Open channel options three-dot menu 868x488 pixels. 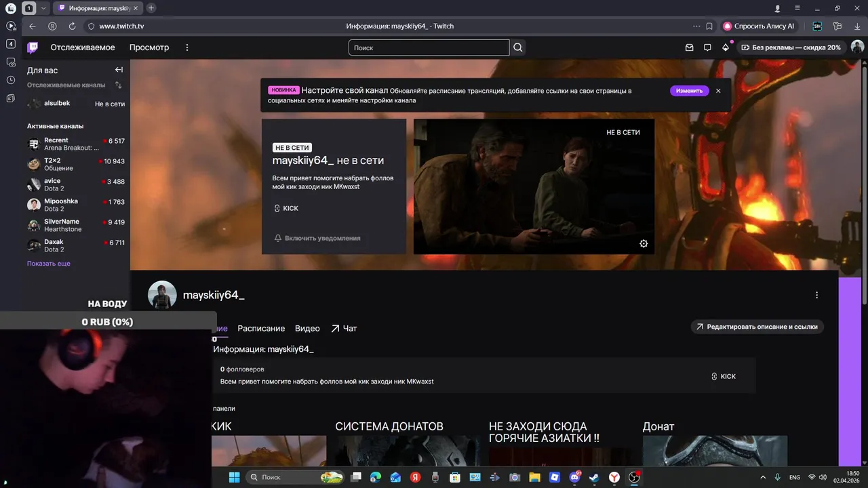pyautogui.click(x=816, y=295)
